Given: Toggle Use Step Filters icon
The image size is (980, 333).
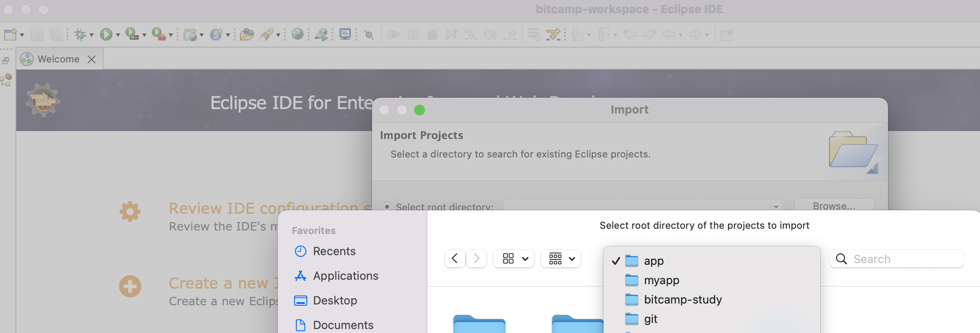Looking at the screenshot, I should pyautogui.click(x=553, y=34).
